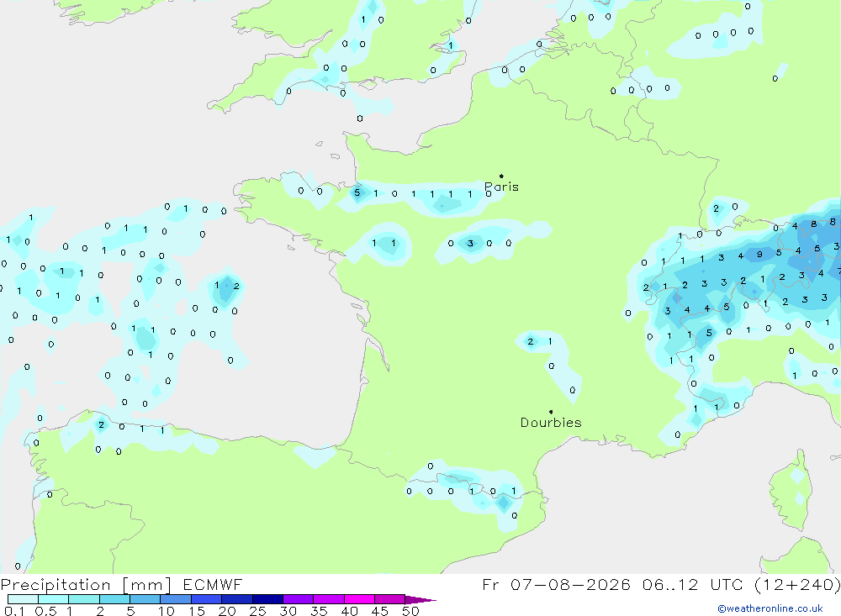The height and width of the screenshot is (616, 841).
Task: Pick the 5–10 mm blue legend swatch
Action: tap(145, 599)
